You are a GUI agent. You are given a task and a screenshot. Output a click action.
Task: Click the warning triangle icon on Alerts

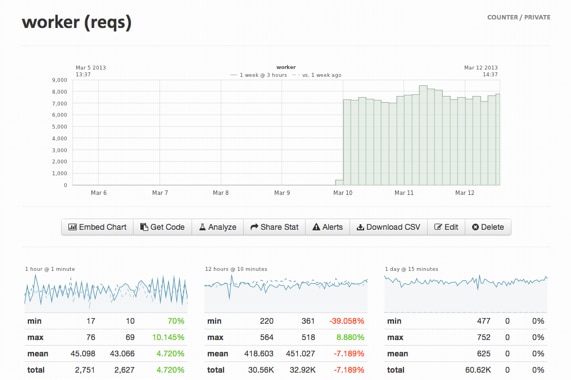click(316, 227)
